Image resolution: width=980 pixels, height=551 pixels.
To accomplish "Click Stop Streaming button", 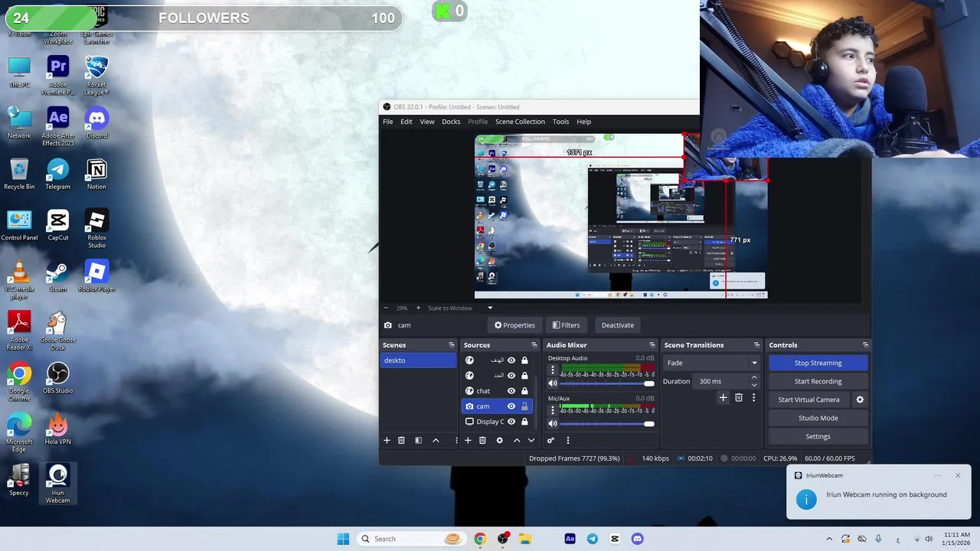I will (x=818, y=363).
